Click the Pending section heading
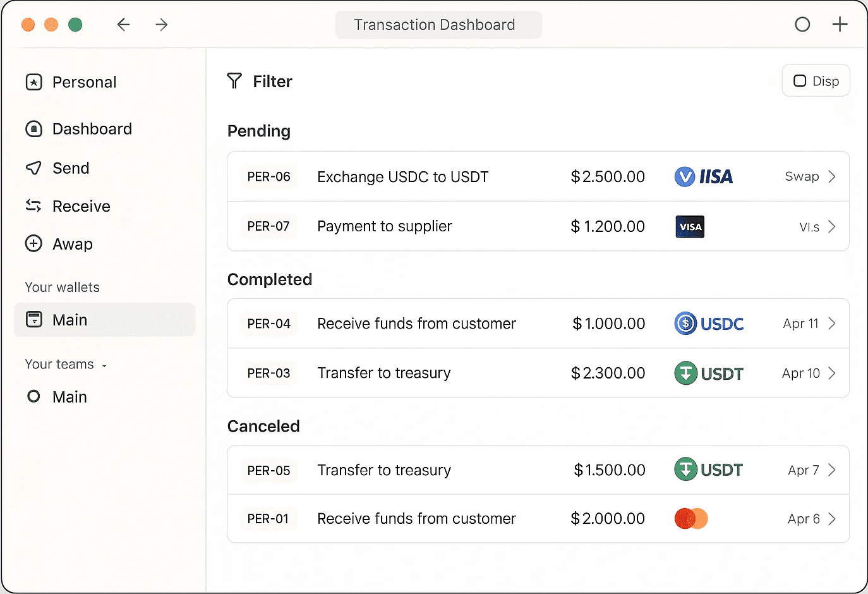The height and width of the screenshot is (594, 868). [x=259, y=131]
